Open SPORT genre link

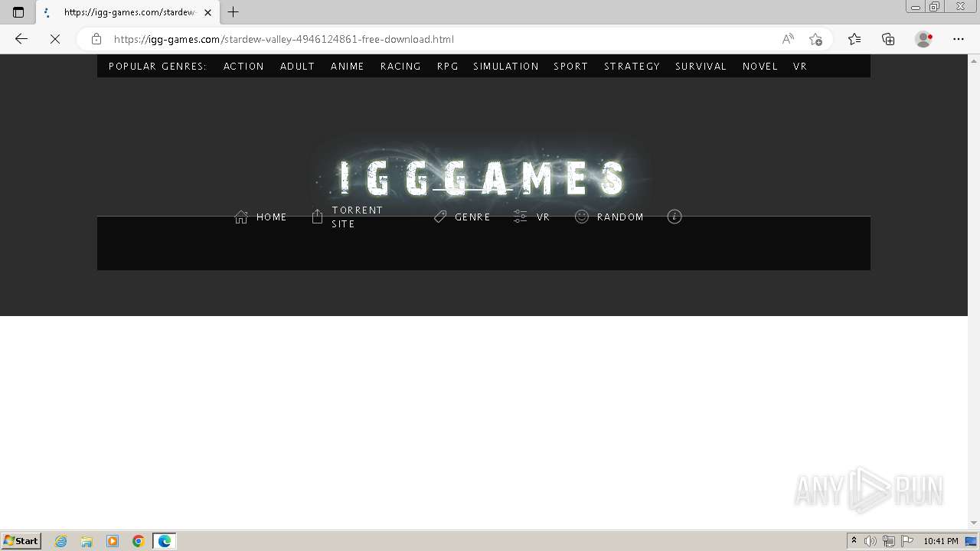tap(571, 67)
